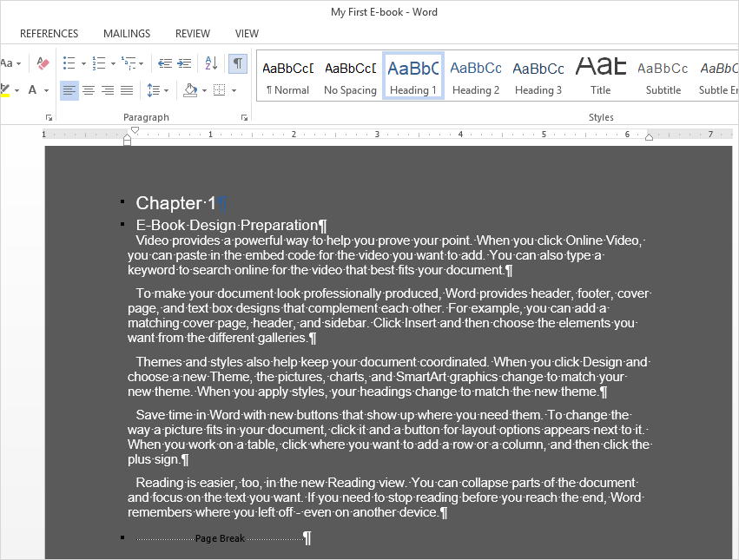The height and width of the screenshot is (560, 739).
Task: Open the borders dropdown arrow
Action: [x=234, y=90]
